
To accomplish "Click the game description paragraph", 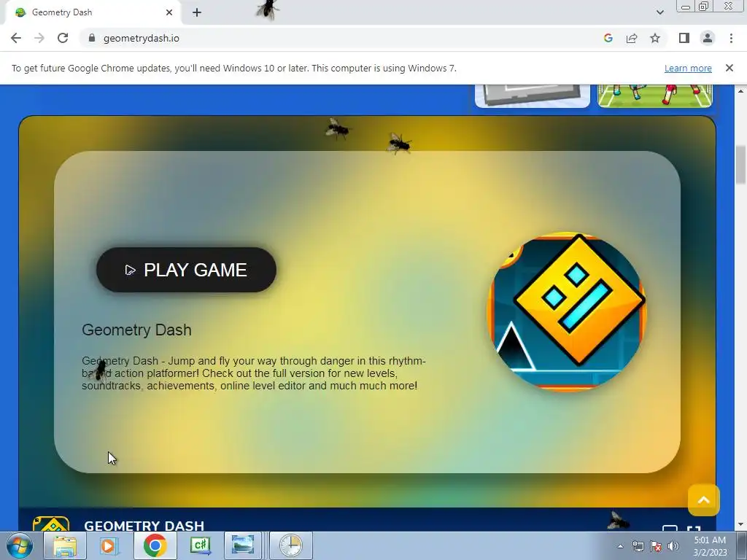I will (253, 373).
